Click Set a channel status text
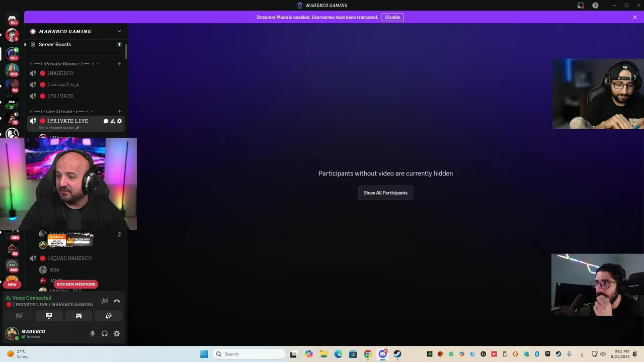The image size is (644, 362). [x=56, y=128]
